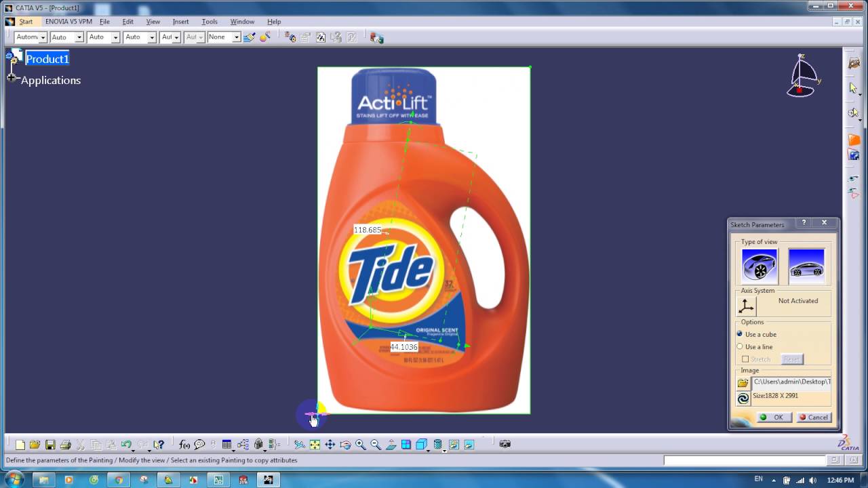868x488 pixels.
Task: Open a file with the folder icon
Action: [x=35, y=445]
